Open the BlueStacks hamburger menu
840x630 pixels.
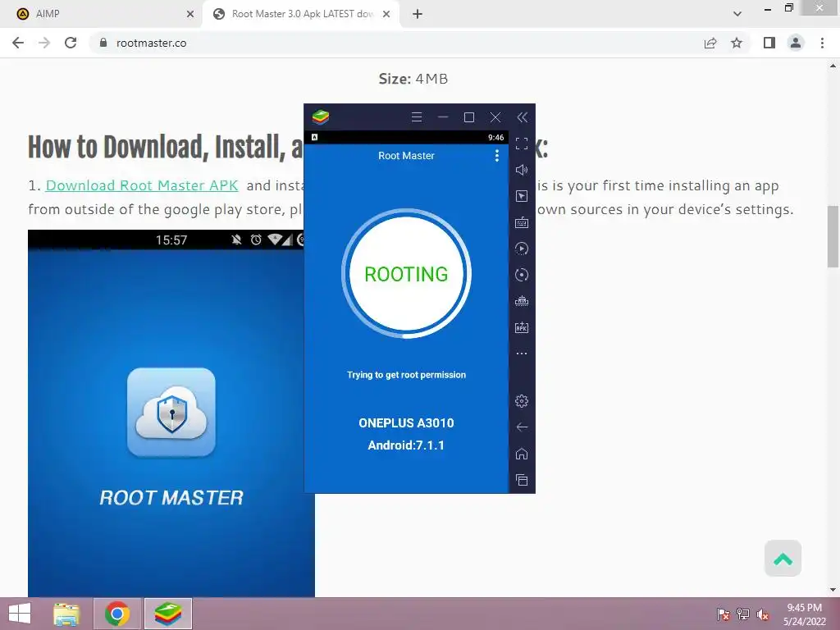416,116
